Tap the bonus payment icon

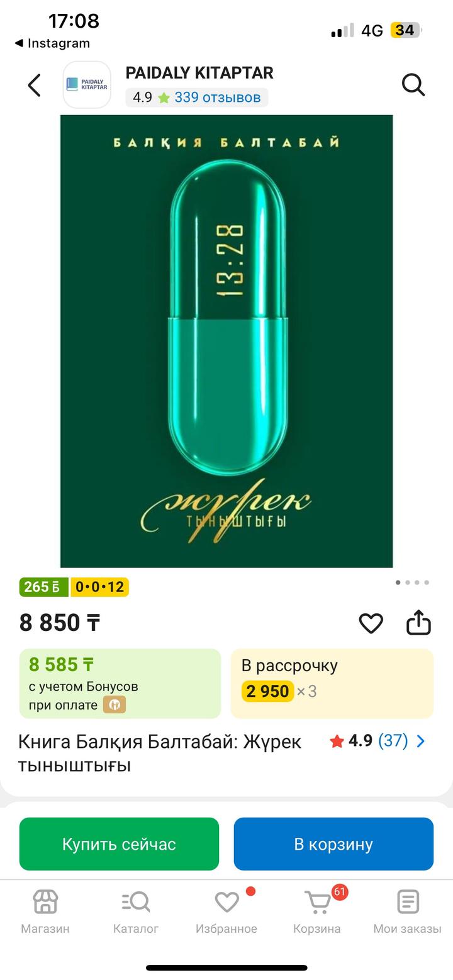click(115, 704)
